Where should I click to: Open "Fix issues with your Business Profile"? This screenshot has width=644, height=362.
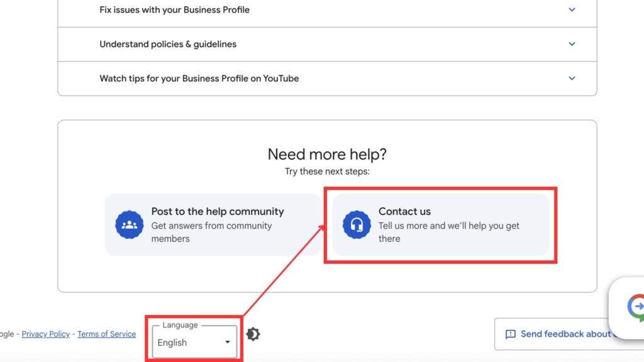[x=174, y=10]
